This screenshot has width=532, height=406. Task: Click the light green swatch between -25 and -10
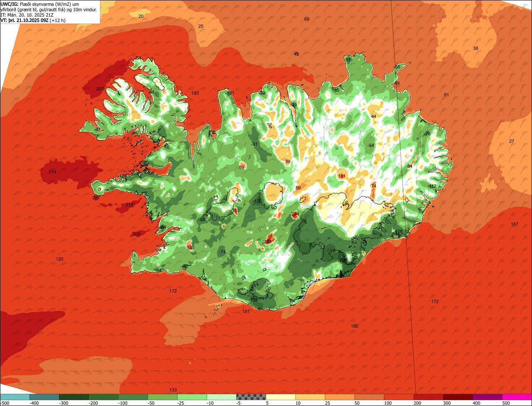(x=192, y=397)
